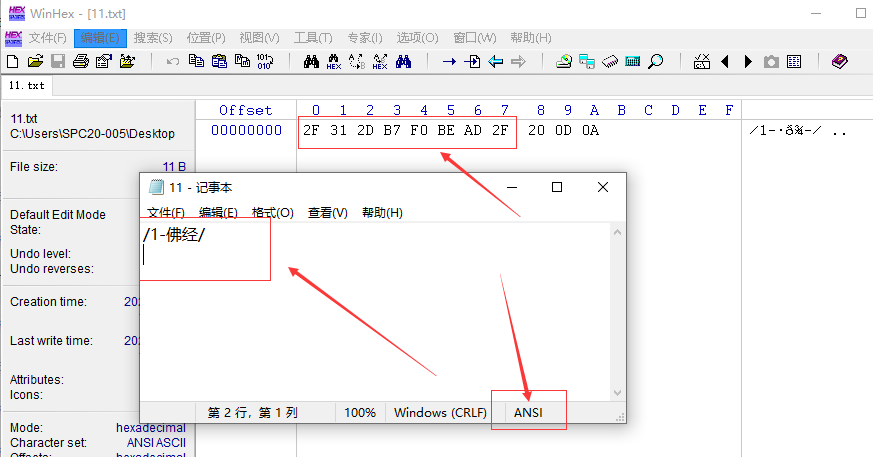Click hex byte 0D in first row
The image size is (873, 457).
pos(563,130)
